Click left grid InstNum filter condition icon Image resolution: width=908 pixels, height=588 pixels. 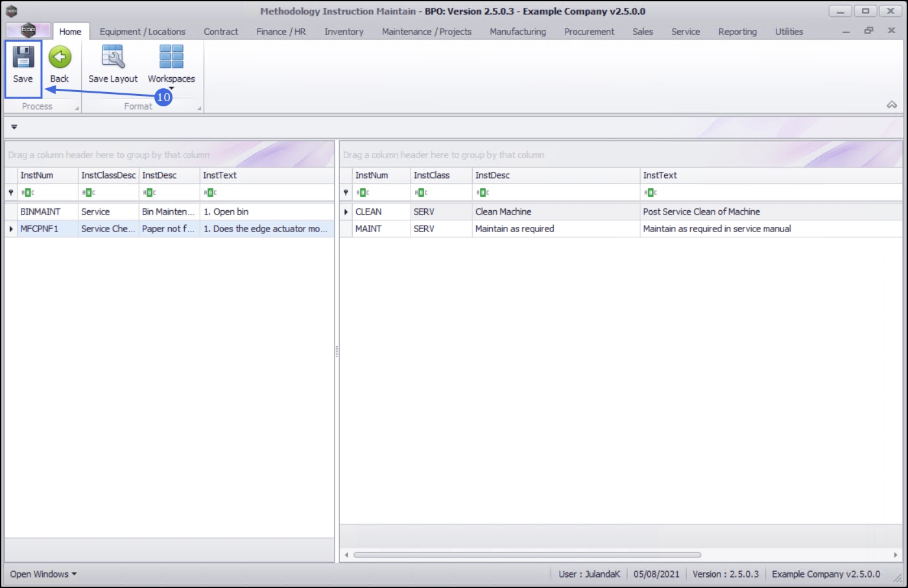[28, 193]
